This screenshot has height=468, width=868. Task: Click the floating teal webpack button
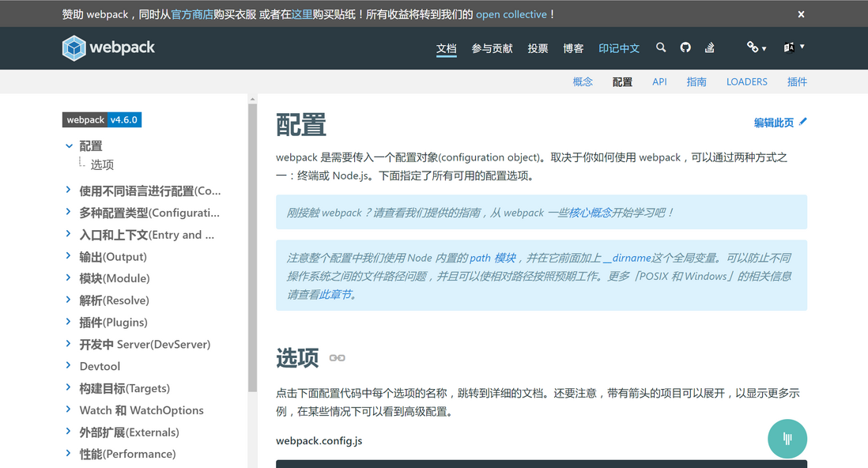pyautogui.click(x=787, y=438)
